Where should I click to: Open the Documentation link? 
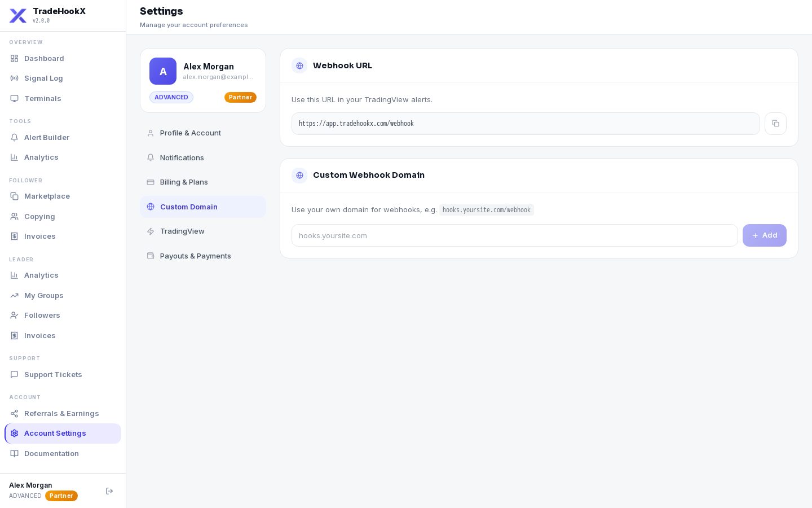[63, 454]
